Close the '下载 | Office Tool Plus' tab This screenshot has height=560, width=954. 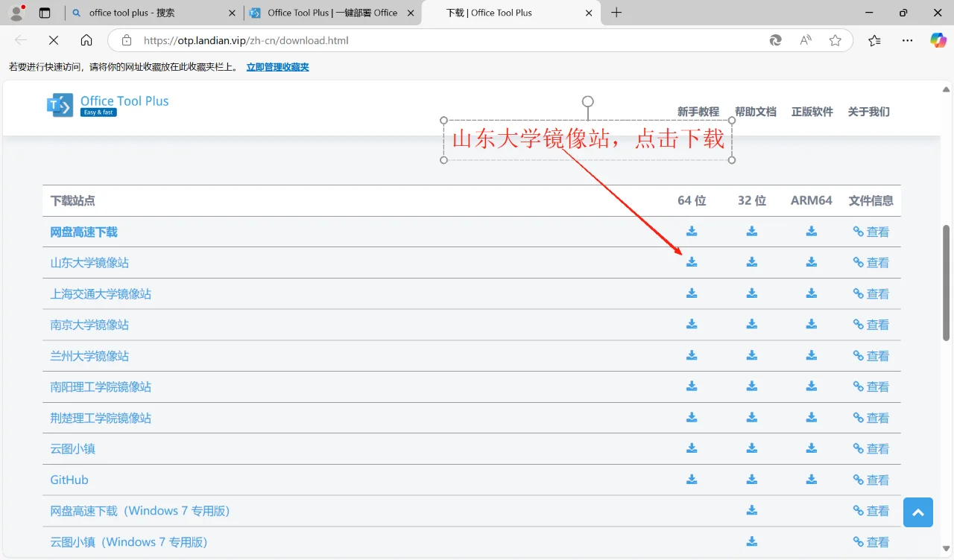589,13
